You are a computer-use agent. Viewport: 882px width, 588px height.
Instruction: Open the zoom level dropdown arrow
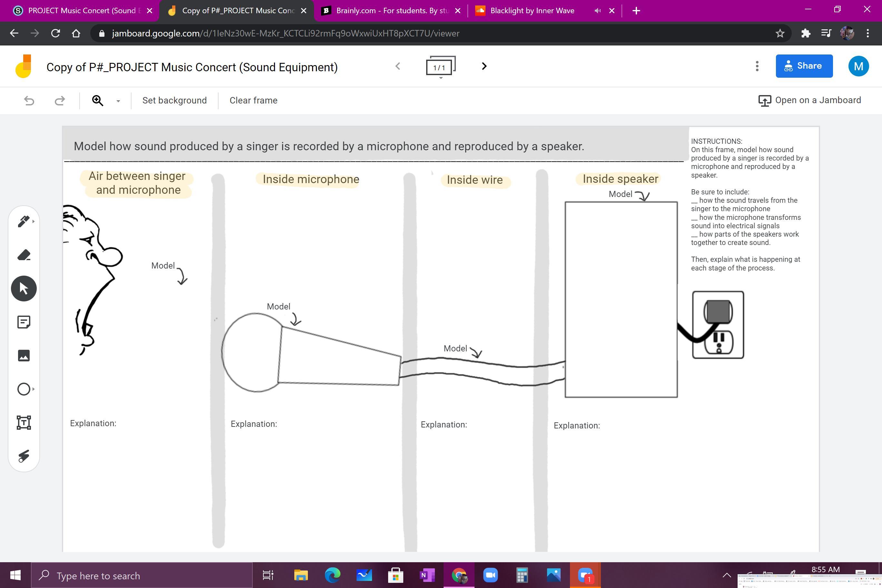click(x=118, y=101)
